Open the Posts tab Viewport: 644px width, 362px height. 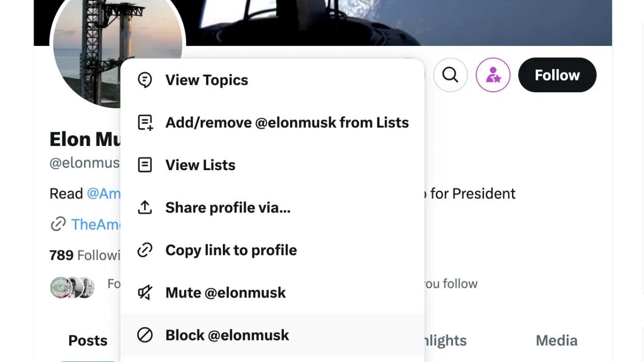(88, 340)
